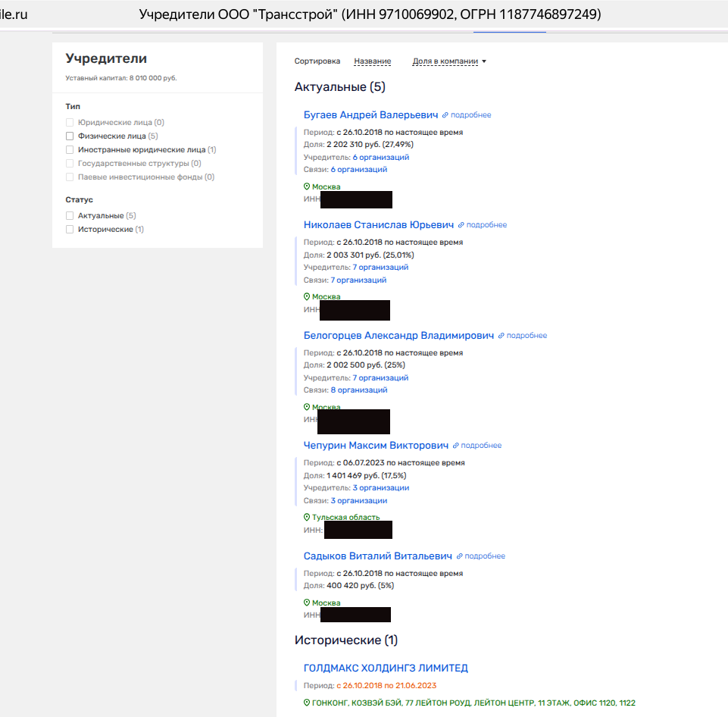Open 3 организации founder link for Чепурин
The height and width of the screenshot is (717, 728).
tap(380, 488)
